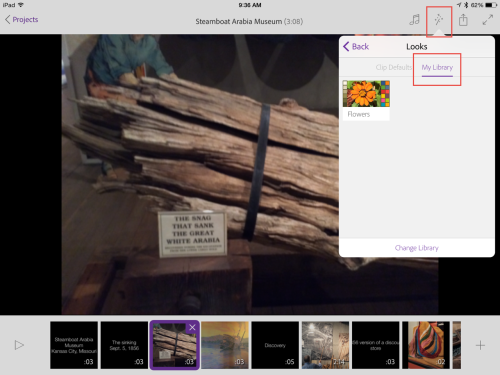Switch to the Clip Defaults tab
Viewport: 500px width, 375px height.
(393, 67)
